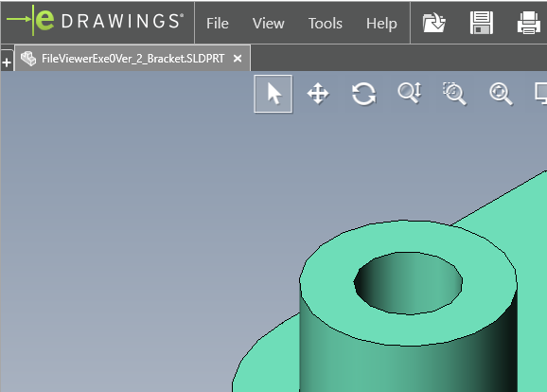Screen dimensions: 547x392
Task: Close the Bracket.SLDPRT document tab
Action: [x=238, y=59]
